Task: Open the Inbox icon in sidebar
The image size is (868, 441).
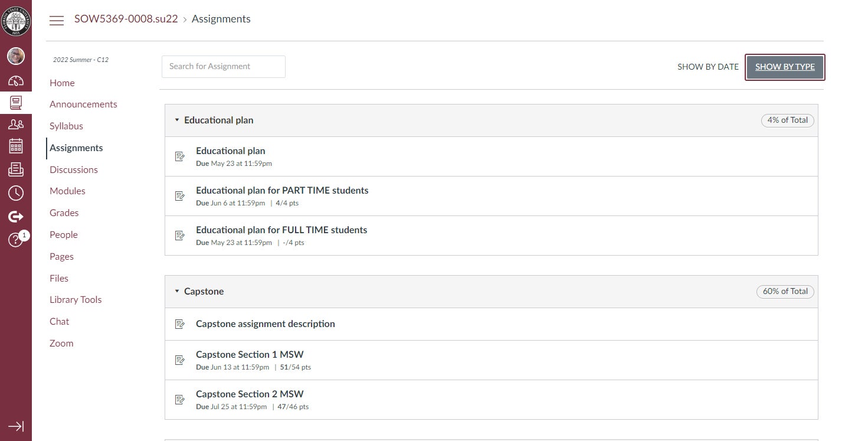Action: tap(16, 170)
